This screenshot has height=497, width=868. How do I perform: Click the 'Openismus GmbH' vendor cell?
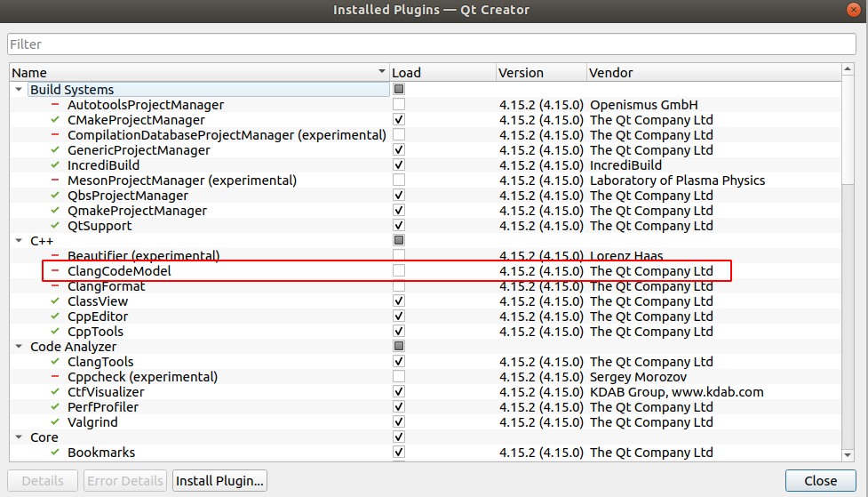[x=644, y=105]
